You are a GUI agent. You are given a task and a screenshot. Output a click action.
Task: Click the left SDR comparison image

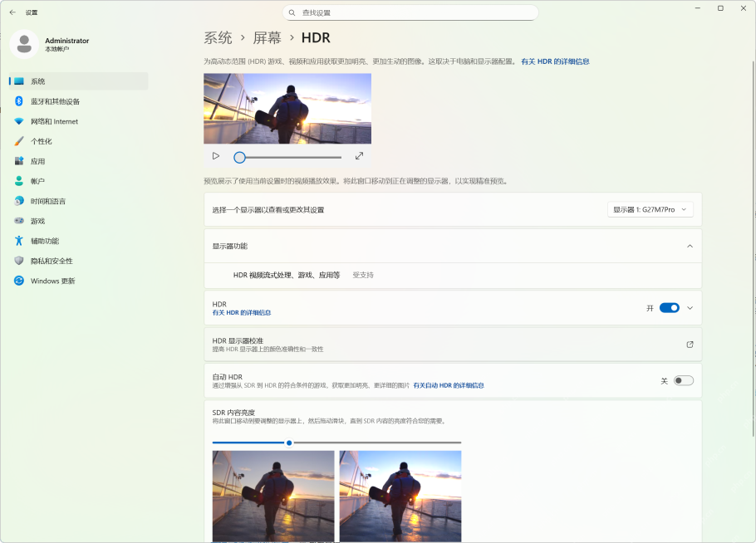pyautogui.click(x=272, y=497)
